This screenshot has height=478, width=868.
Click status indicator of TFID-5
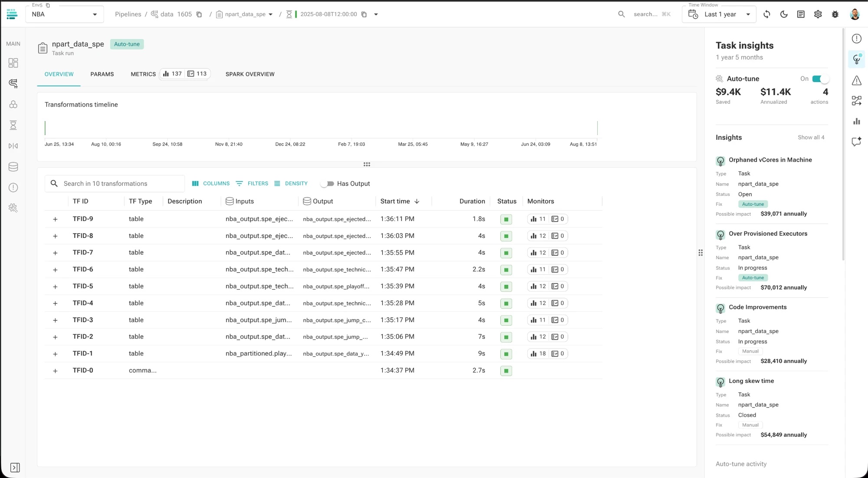click(x=506, y=287)
